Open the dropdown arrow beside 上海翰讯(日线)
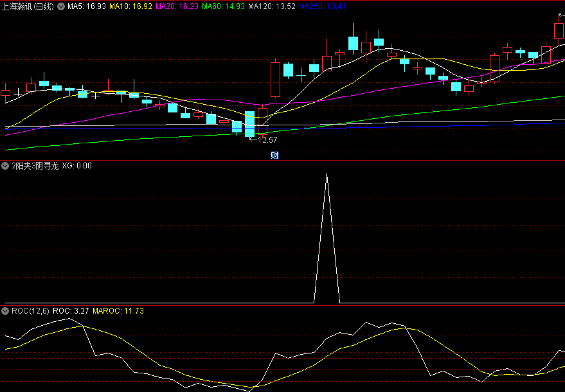Image resolution: width=565 pixels, height=392 pixels. 61,6
